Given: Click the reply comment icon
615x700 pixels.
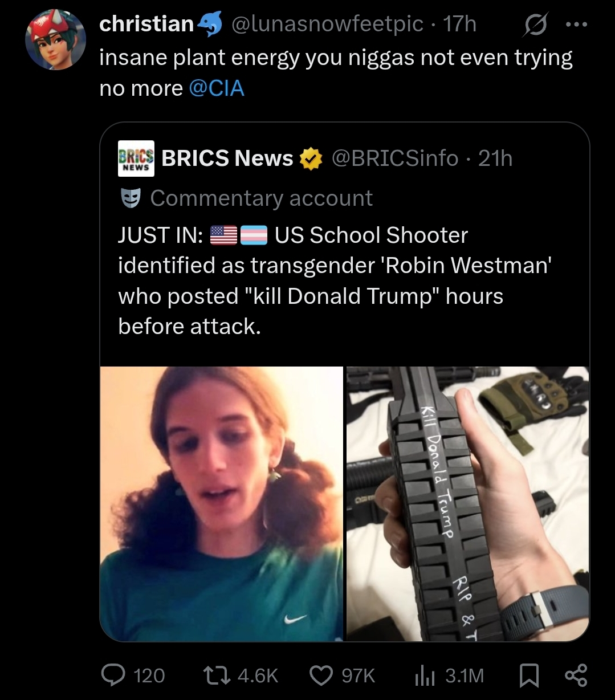Looking at the screenshot, I should [113, 675].
